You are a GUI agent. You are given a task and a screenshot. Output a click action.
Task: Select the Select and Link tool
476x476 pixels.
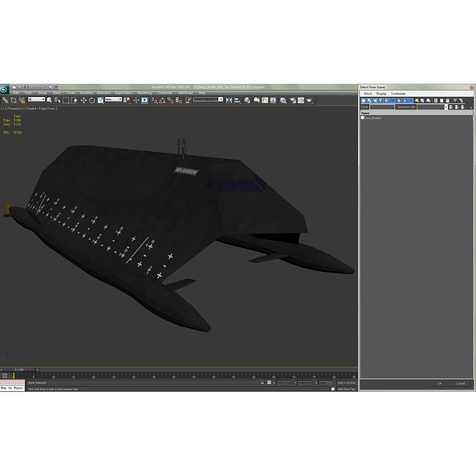[5, 100]
